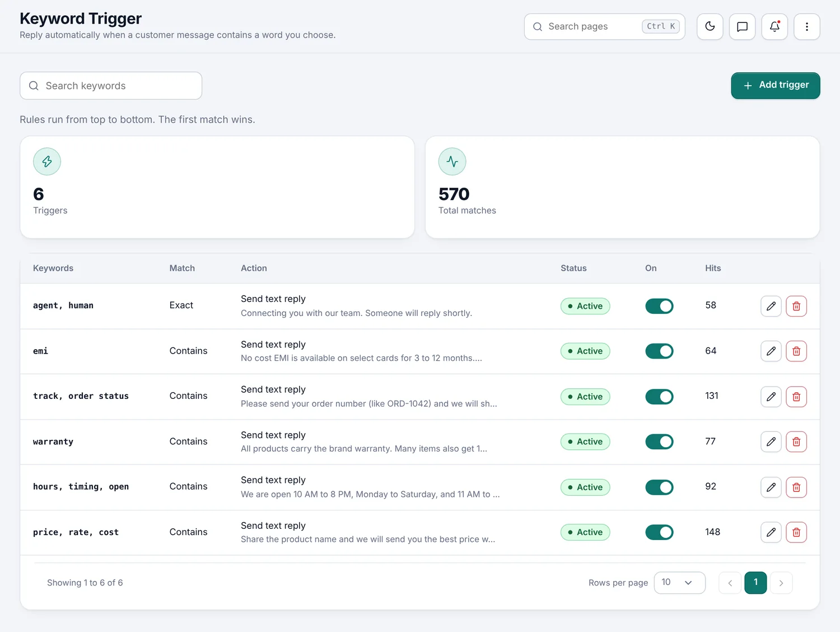Screen dimensions: 840x632
Task: Click the Add trigger button
Action: point(775,85)
